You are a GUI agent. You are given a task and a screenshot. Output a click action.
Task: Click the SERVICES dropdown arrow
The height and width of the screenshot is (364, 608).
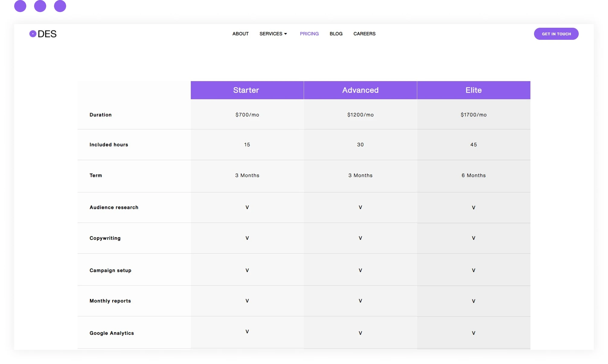pos(285,34)
